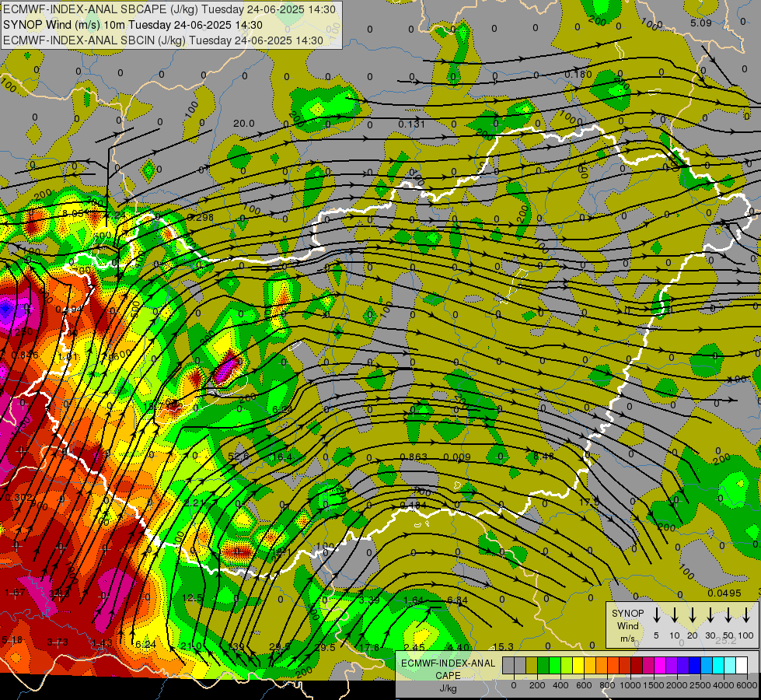
Task: Click the 16.4 value on the map
Action: click(282, 457)
